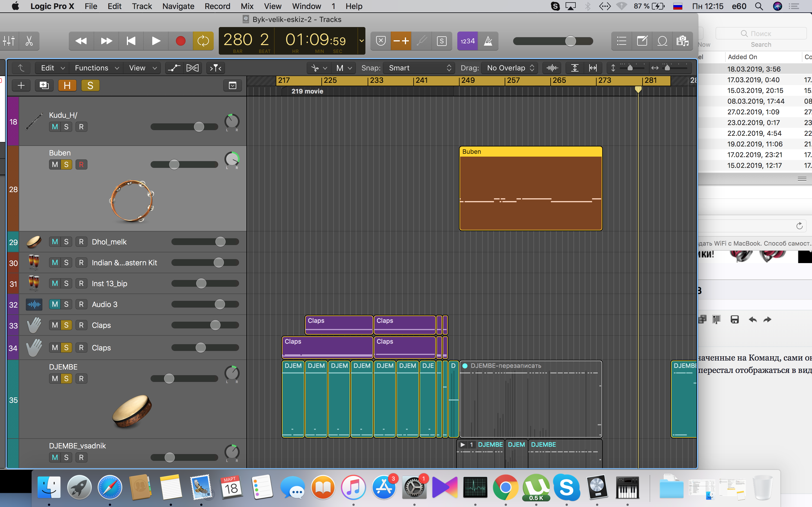Click the Catch Playhead button
Screen dimensions: 812x507
click(x=216, y=68)
